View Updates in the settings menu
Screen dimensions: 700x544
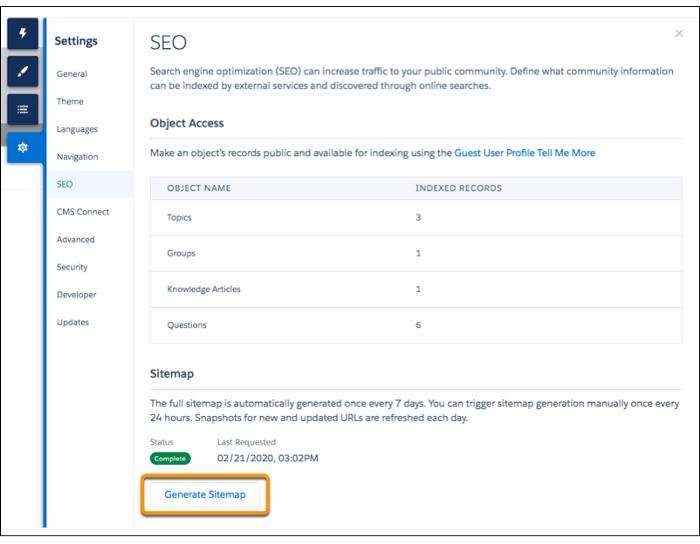coord(73,322)
